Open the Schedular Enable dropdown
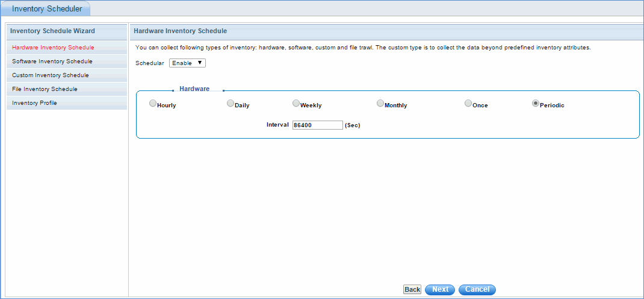The image size is (644, 299). click(x=187, y=63)
